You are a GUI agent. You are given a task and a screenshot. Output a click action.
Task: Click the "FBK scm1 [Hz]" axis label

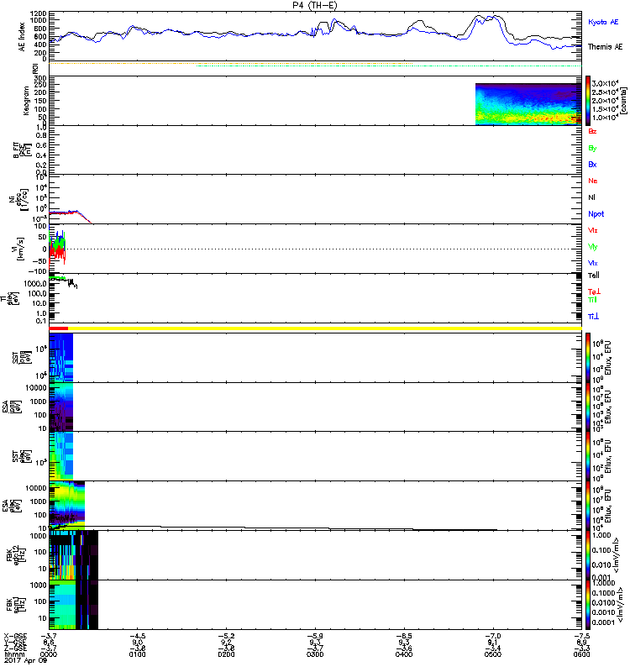pyautogui.click(x=16, y=604)
